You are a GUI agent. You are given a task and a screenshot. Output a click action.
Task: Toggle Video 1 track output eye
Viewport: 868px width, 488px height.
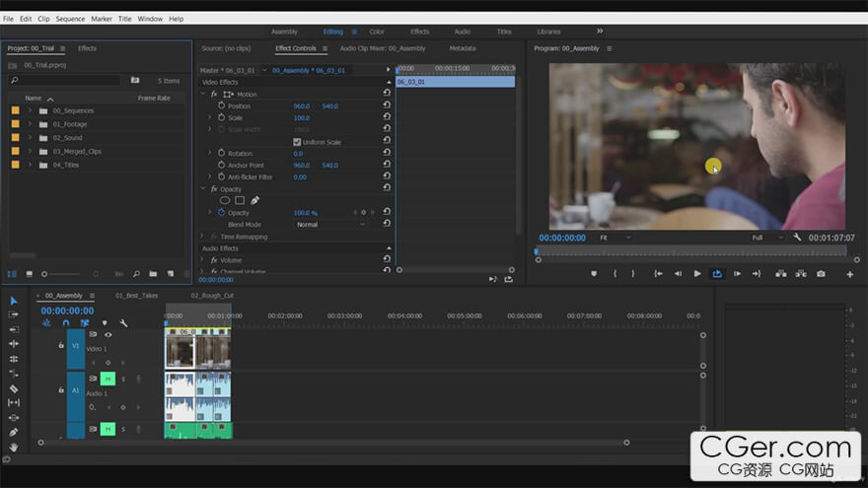coord(108,335)
